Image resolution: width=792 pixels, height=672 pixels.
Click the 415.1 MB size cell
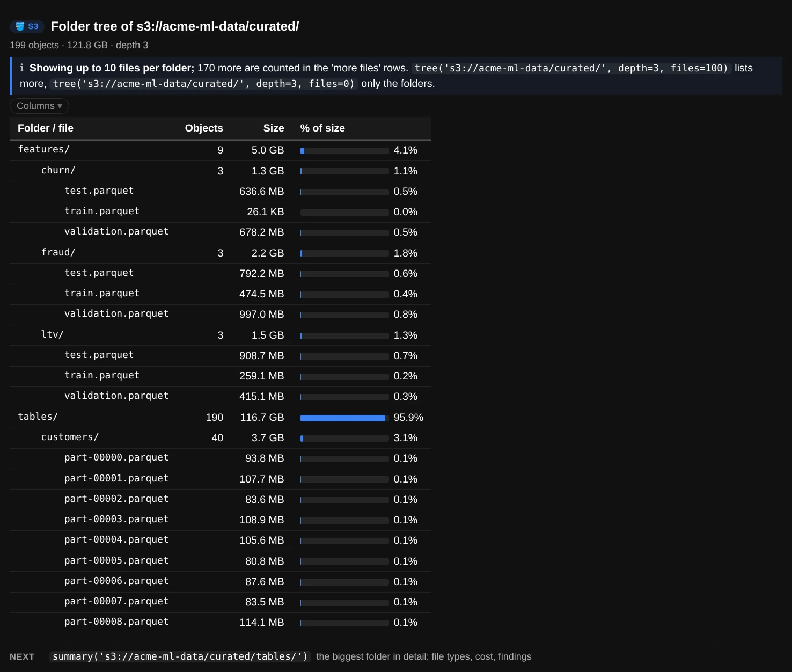tap(262, 397)
